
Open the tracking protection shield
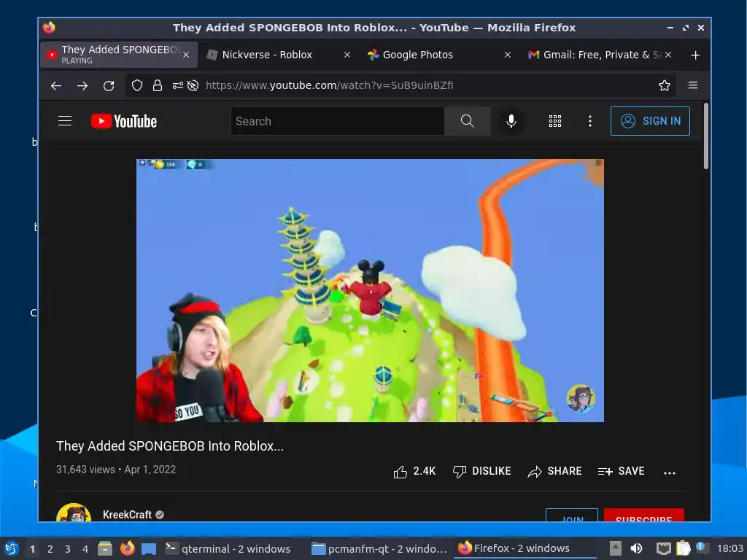137,86
